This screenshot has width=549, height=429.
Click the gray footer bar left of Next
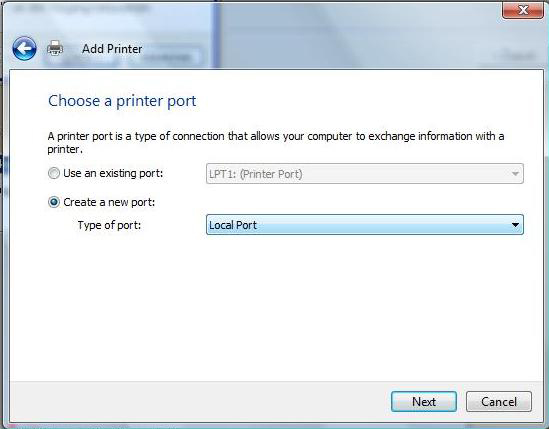click(x=200, y=401)
